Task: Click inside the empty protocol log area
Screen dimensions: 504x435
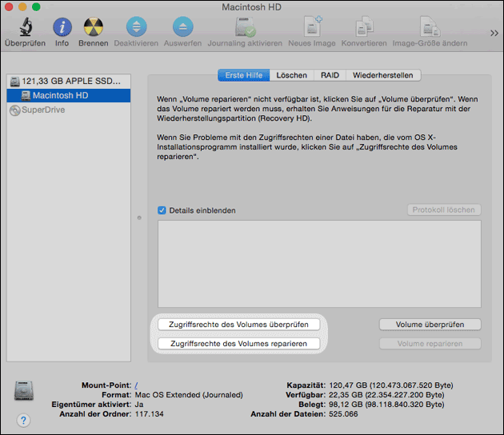Action: tap(319, 264)
